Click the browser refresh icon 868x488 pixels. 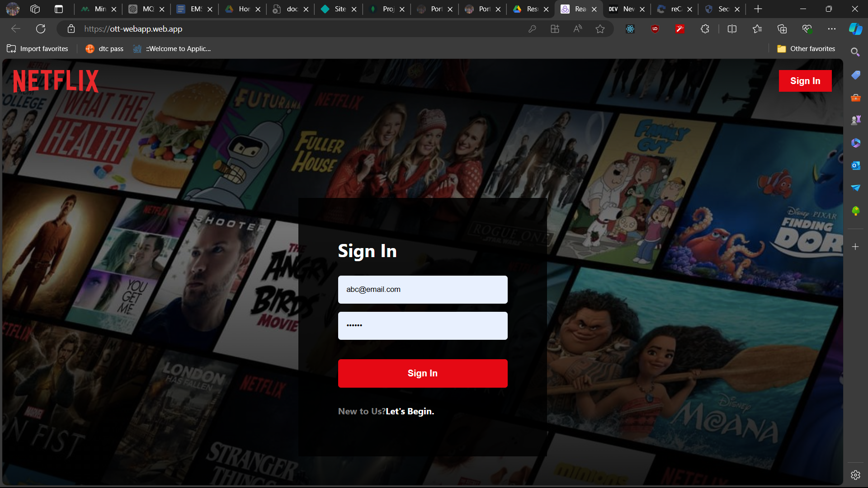click(41, 29)
